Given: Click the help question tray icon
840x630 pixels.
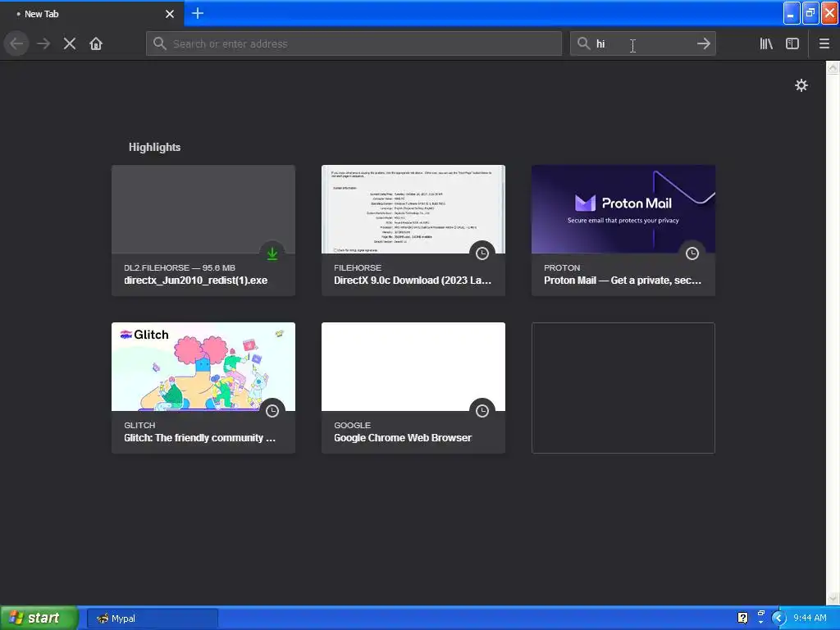Looking at the screenshot, I should coord(742,619).
